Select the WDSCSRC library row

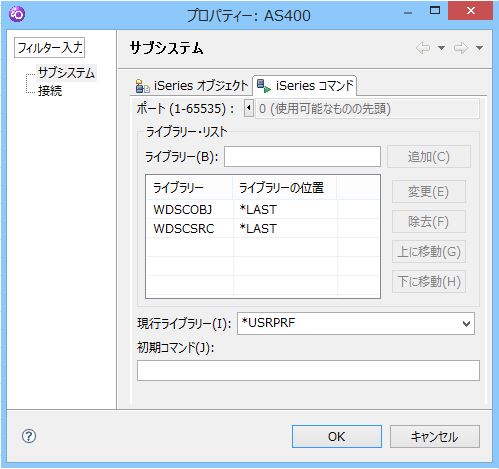263,228
